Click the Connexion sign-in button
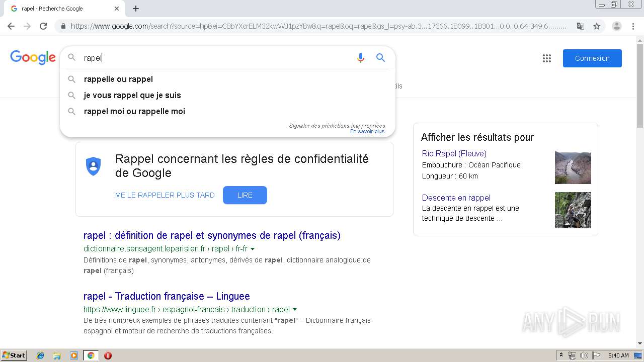644x362 pixels. click(592, 58)
